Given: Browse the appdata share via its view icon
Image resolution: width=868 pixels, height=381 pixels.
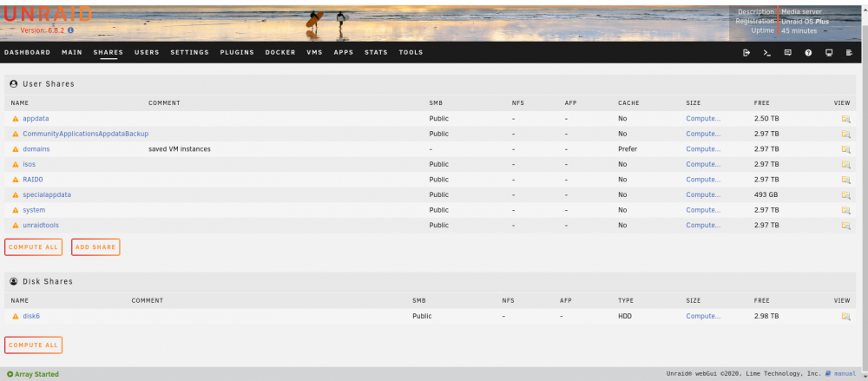Looking at the screenshot, I should (845, 119).
